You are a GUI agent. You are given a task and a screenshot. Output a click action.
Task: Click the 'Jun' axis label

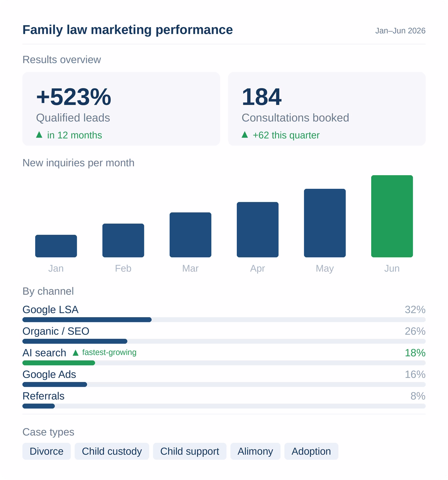(392, 268)
